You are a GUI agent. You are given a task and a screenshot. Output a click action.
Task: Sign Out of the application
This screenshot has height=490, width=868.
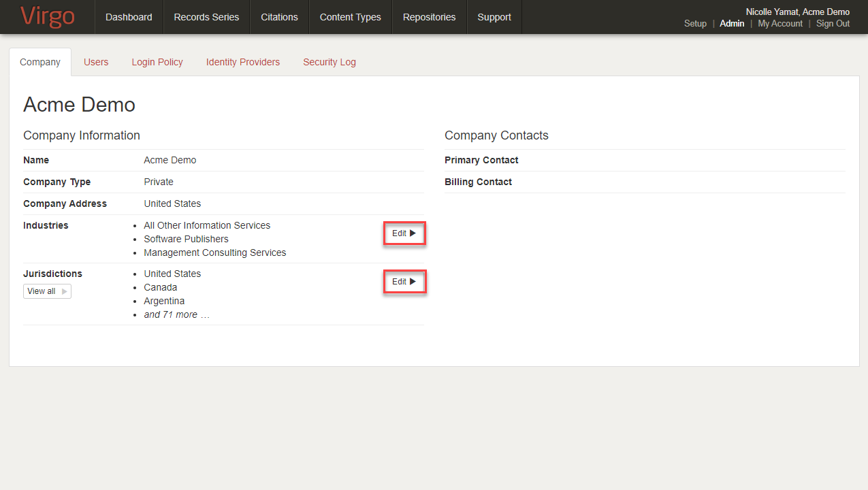[833, 23]
